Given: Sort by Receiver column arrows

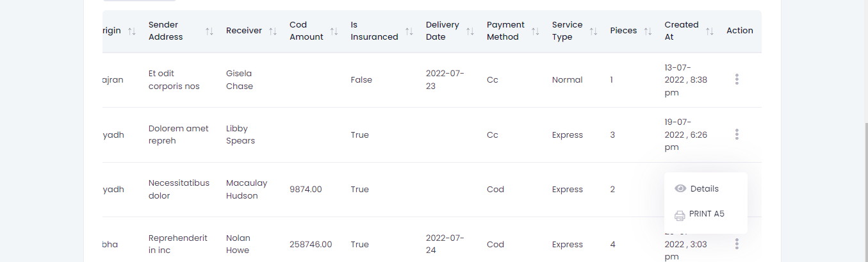Looking at the screenshot, I should 273,31.
